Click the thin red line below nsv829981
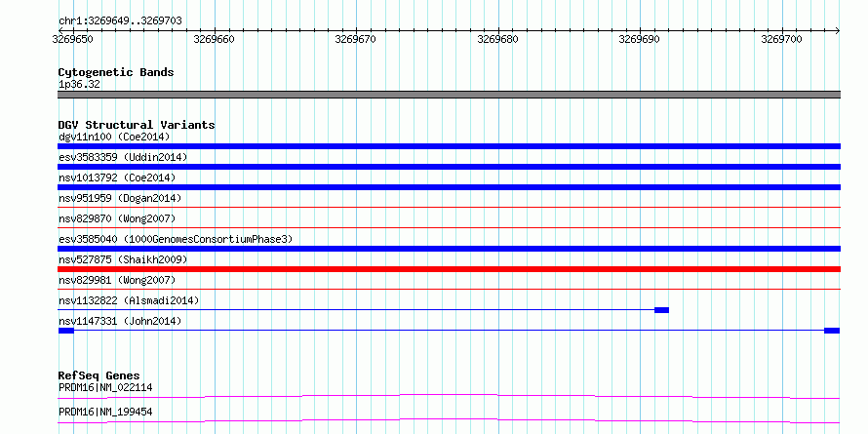The image size is (868, 434). (449, 289)
